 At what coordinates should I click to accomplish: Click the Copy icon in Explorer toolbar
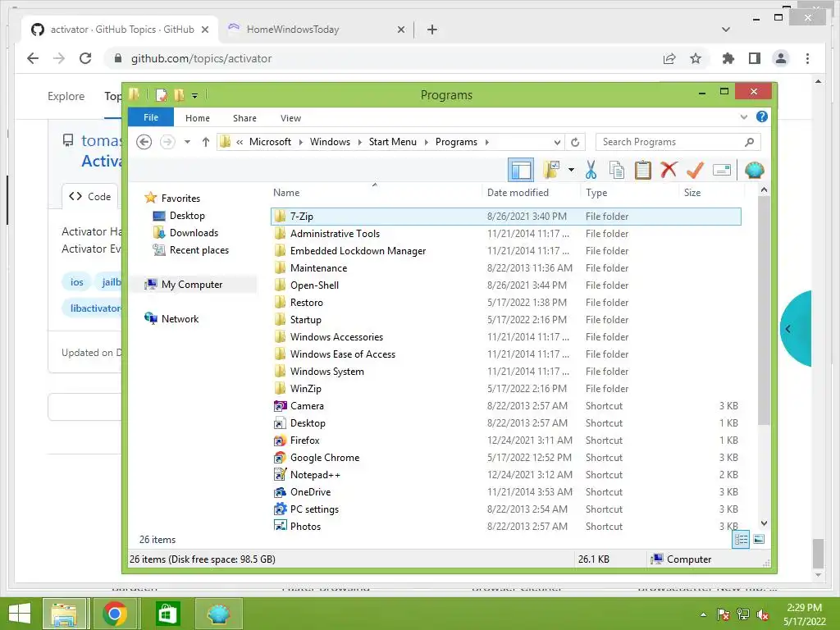tap(617, 171)
